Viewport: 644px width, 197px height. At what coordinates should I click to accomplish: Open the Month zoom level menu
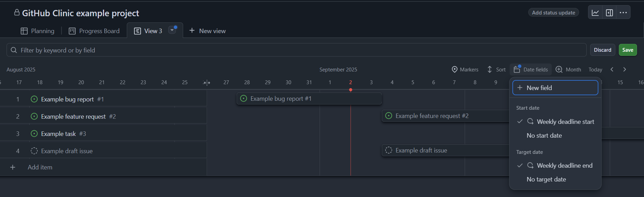pyautogui.click(x=568, y=69)
